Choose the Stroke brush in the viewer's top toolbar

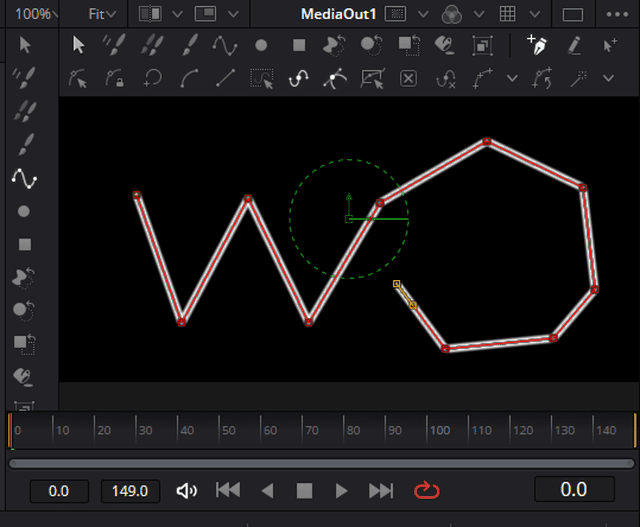click(x=189, y=44)
